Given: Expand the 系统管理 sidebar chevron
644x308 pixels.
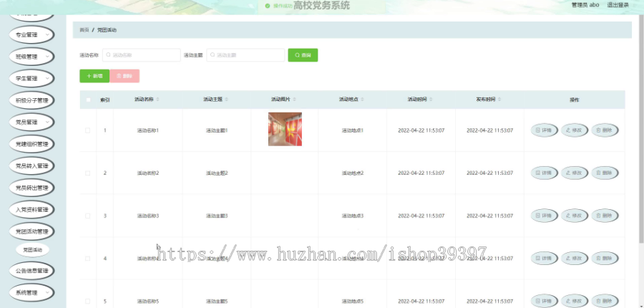Looking at the screenshot, I should click(x=47, y=293).
